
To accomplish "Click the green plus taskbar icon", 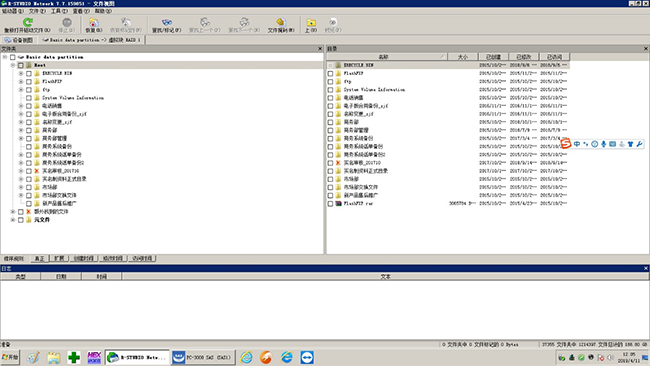I will [74, 357].
